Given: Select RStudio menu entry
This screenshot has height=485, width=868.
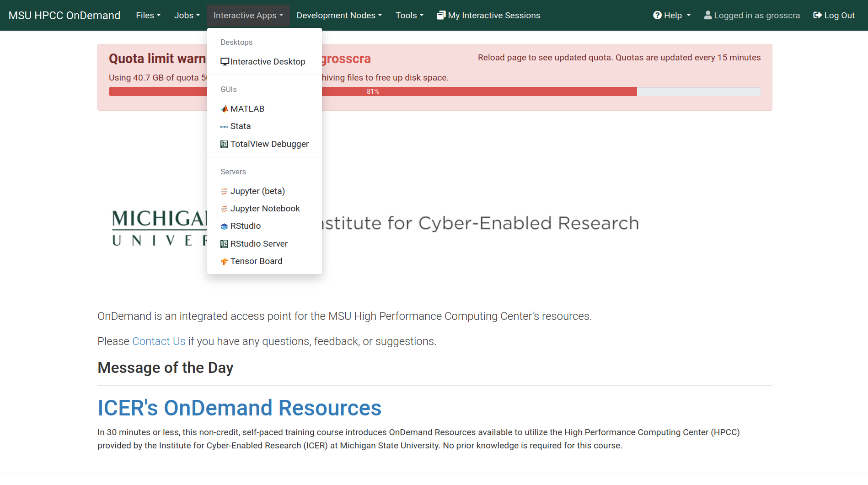Looking at the screenshot, I should point(264,226).
